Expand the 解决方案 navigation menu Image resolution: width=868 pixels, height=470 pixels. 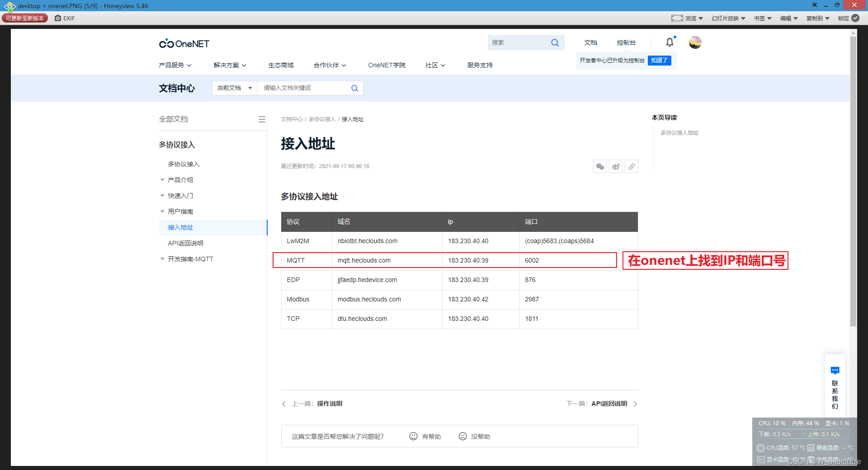coord(230,65)
